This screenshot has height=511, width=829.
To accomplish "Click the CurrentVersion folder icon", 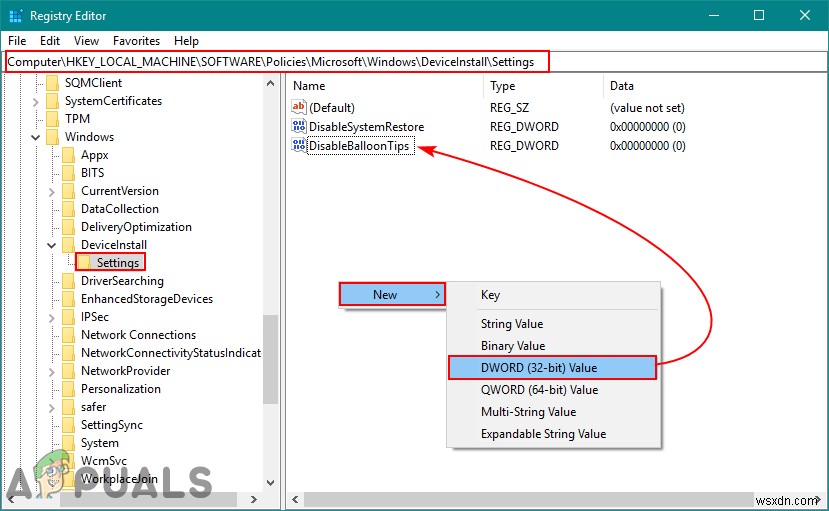I will click(68, 191).
